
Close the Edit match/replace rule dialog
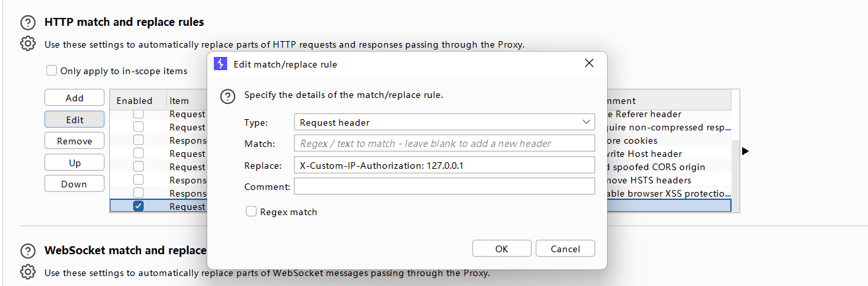pyautogui.click(x=589, y=64)
